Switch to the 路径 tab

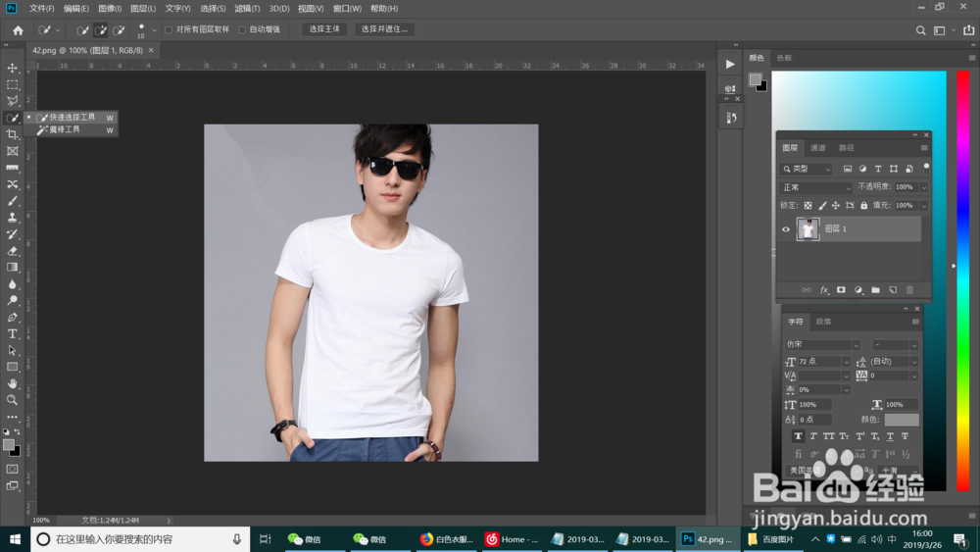click(x=847, y=148)
